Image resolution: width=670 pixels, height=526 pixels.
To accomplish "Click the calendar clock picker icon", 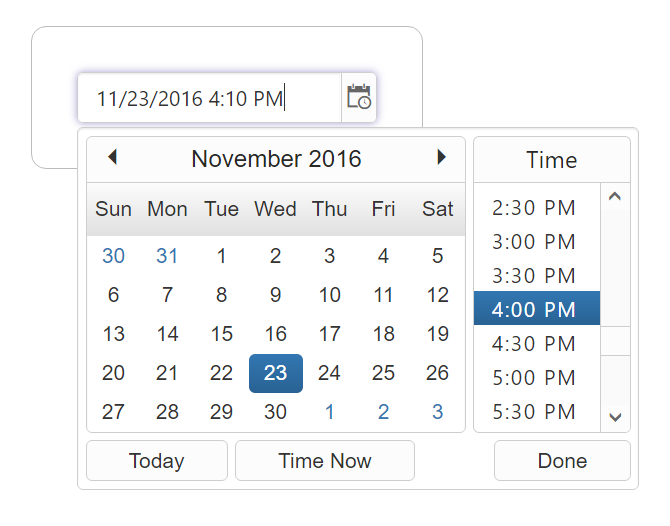I will pos(359,97).
